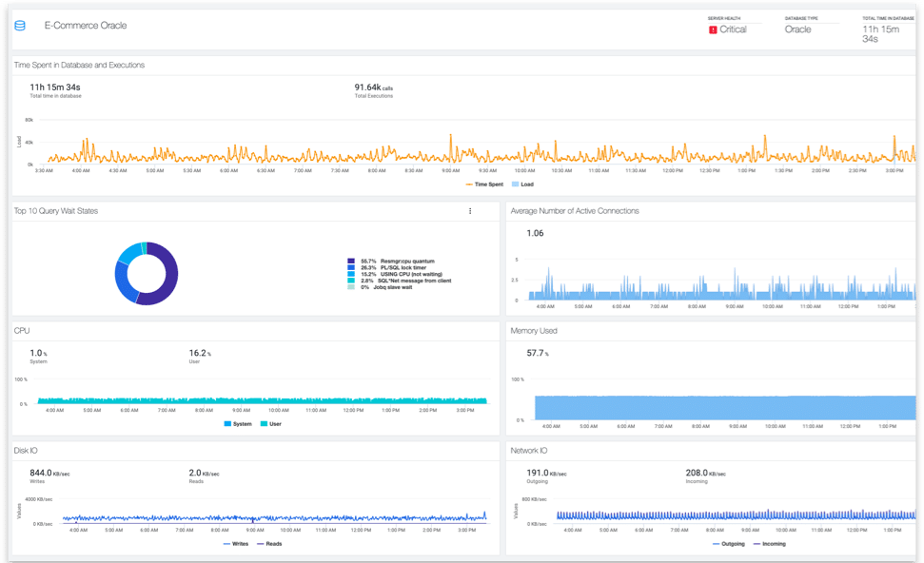Image resolution: width=924 pixels, height=563 pixels.
Task: Click the 191.0 KB/sec Outgoing value
Action: point(546,473)
